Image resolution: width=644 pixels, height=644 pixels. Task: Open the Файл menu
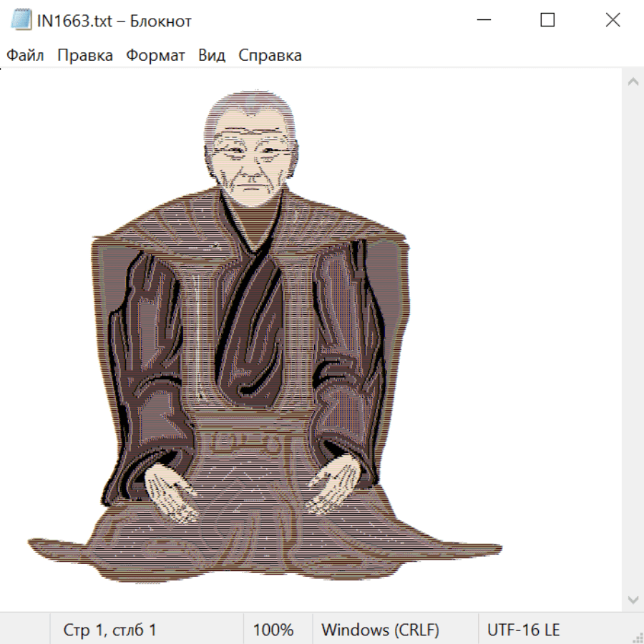pos(25,56)
